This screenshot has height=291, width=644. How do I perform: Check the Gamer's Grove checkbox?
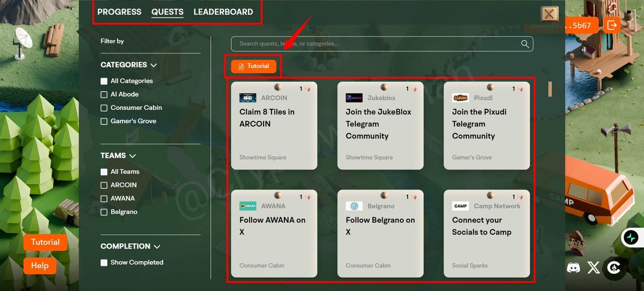[104, 121]
